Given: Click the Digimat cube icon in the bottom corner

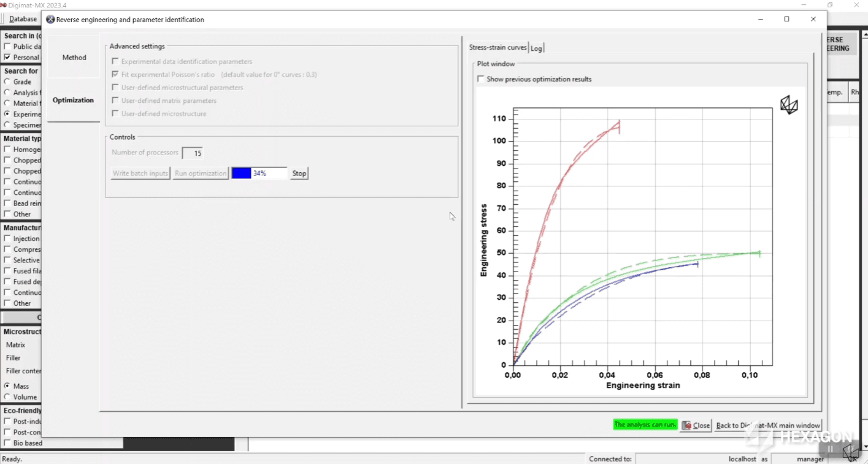Looking at the screenshot, I should pyautogui.click(x=851, y=452).
